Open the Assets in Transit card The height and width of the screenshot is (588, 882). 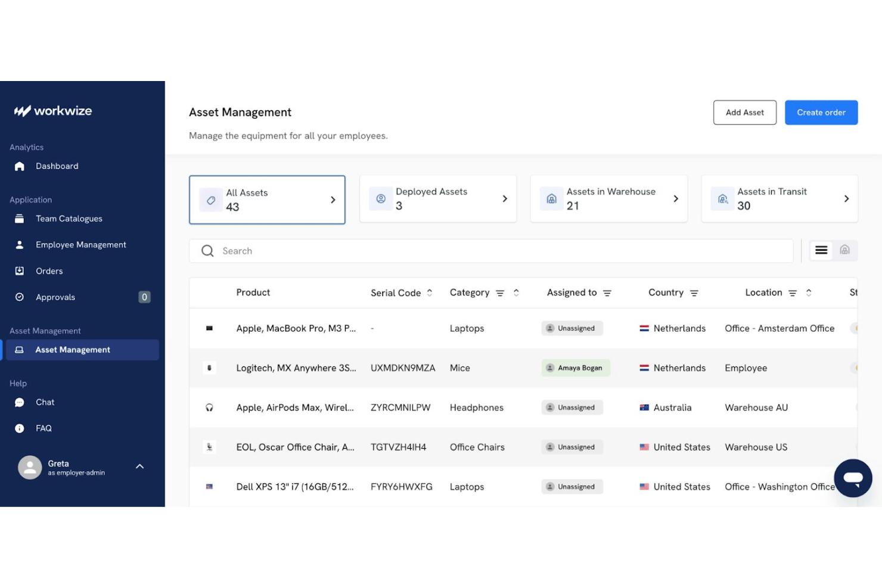779,198
